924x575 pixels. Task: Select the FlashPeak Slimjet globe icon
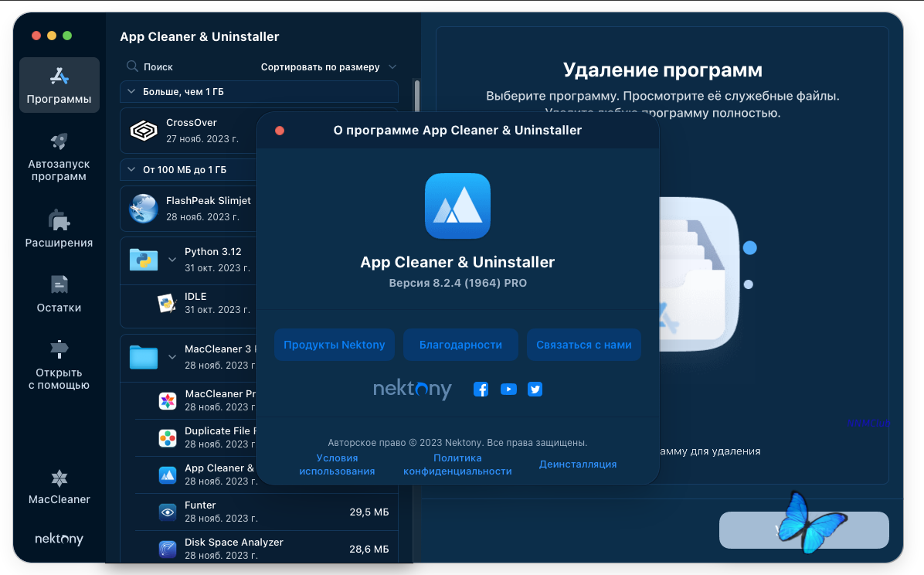coord(144,209)
